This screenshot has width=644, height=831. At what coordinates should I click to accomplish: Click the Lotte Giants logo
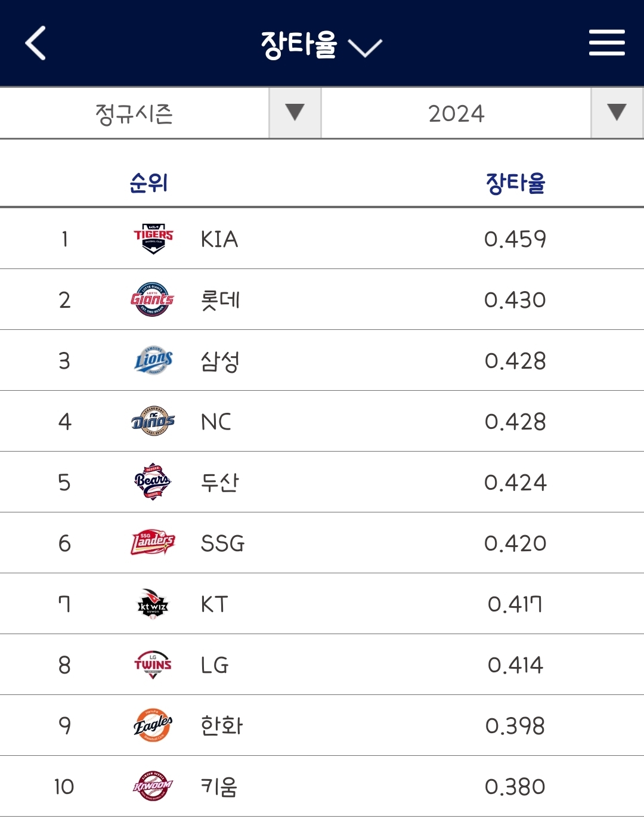coord(153,299)
